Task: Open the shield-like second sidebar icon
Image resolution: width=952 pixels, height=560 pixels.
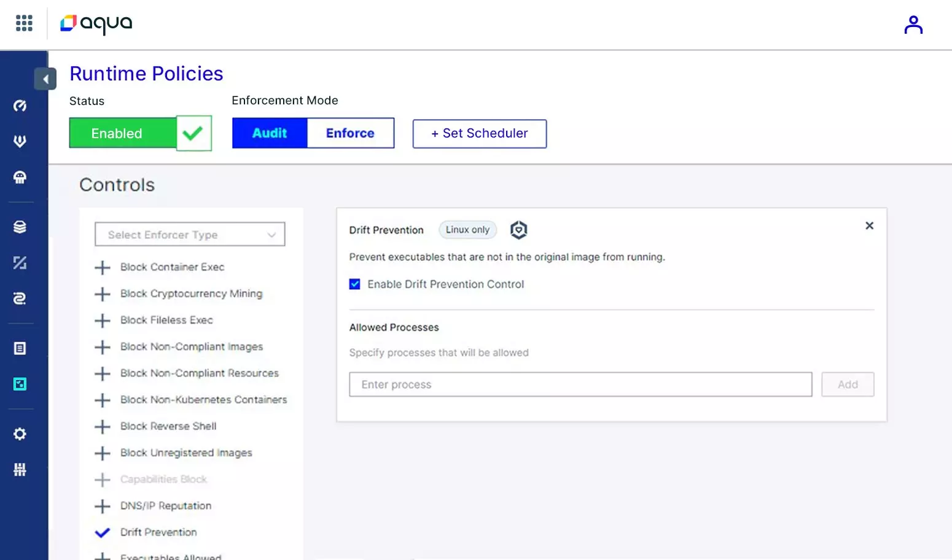Action: coord(20,141)
